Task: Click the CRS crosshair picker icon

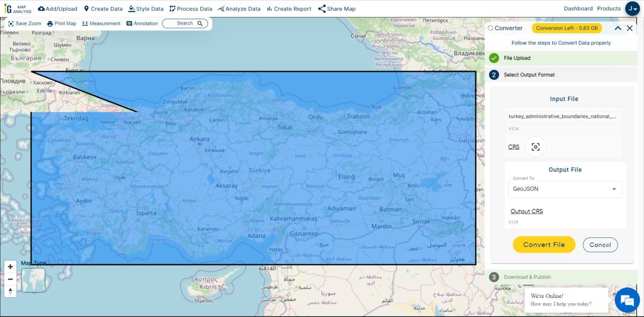Action: tap(535, 147)
